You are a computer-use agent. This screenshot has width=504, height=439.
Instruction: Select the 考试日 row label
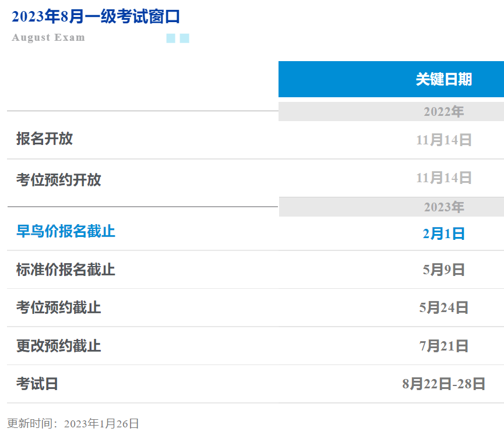tap(37, 384)
